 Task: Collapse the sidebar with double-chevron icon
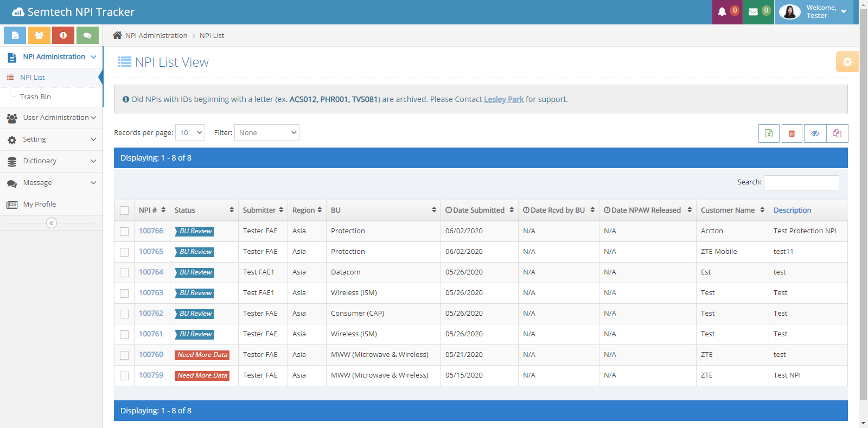[x=52, y=223]
